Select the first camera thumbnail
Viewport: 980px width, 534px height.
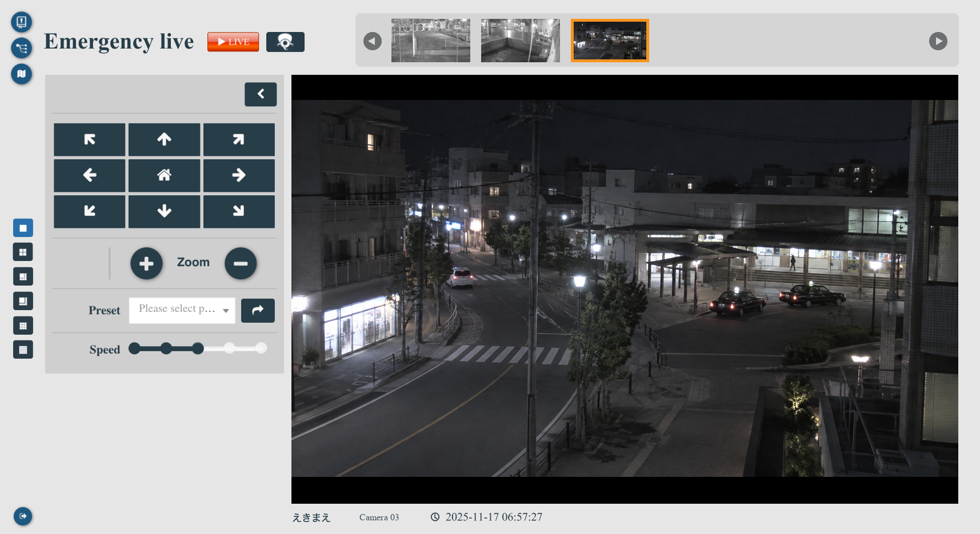(x=431, y=41)
